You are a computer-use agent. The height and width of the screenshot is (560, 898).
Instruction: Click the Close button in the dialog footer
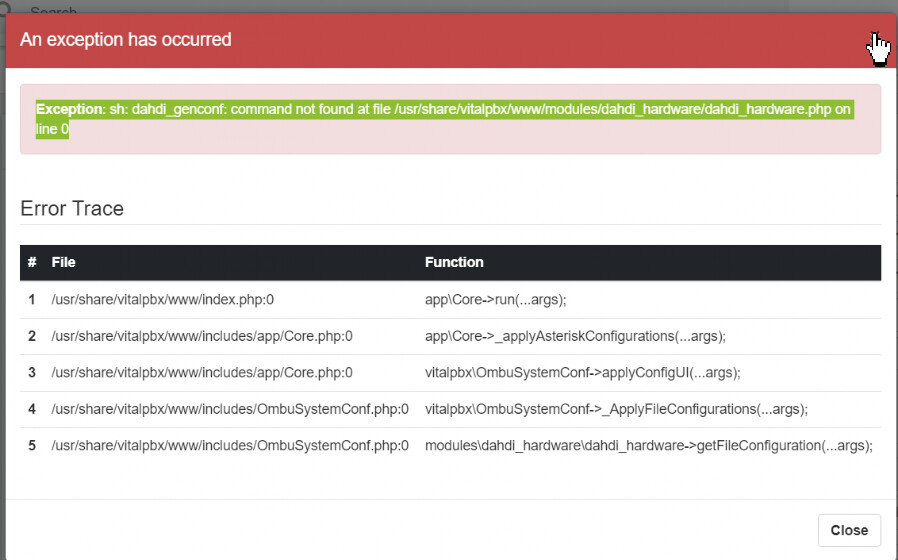click(849, 530)
